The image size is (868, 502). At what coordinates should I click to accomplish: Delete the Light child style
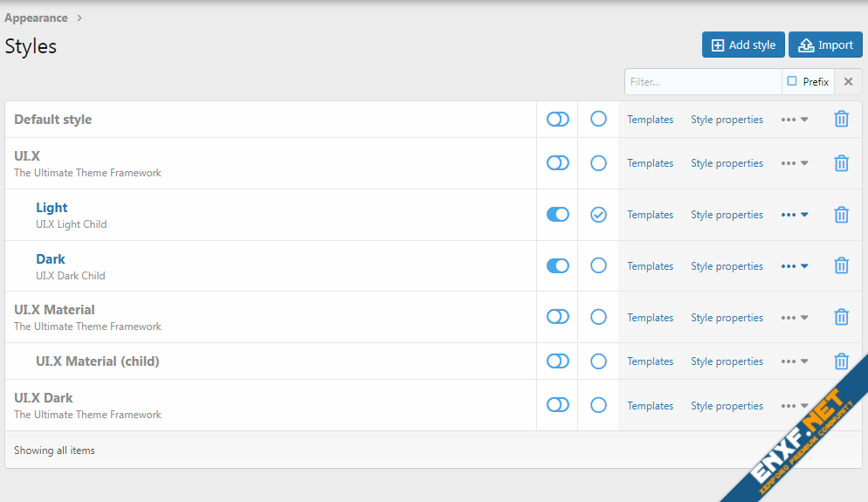pos(841,215)
